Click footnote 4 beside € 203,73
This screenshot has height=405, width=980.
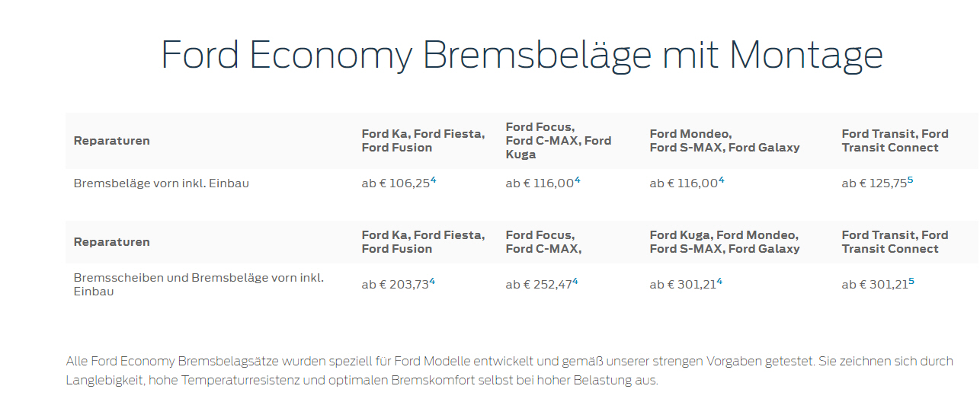point(432,282)
